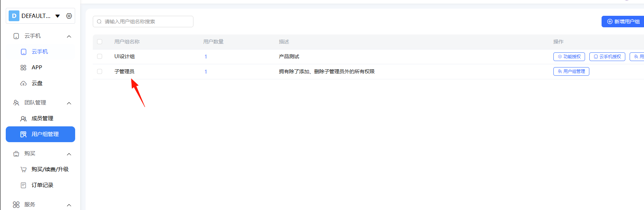Open 用户组管理 in the sidebar

coord(40,134)
